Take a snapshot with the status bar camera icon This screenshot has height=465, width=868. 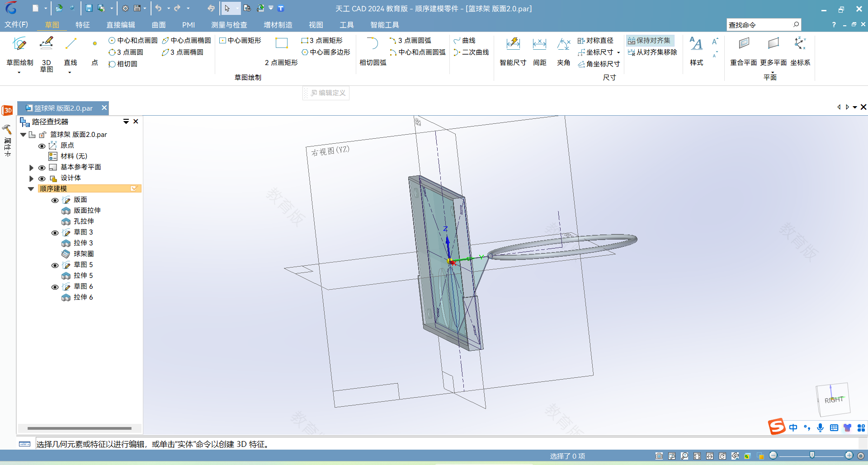659,456
